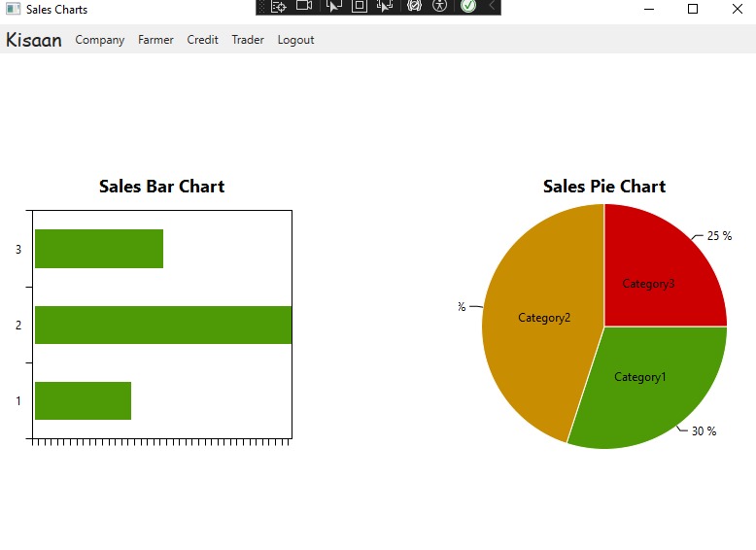Open the Live Visual Tree icon
756x550 pixels.
tap(279, 6)
